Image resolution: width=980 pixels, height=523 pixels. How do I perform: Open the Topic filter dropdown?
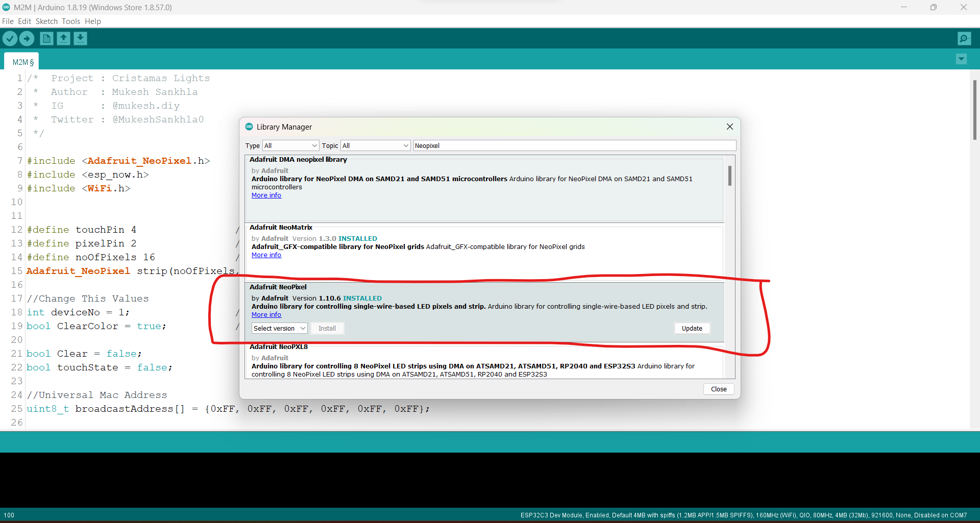[375, 145]
